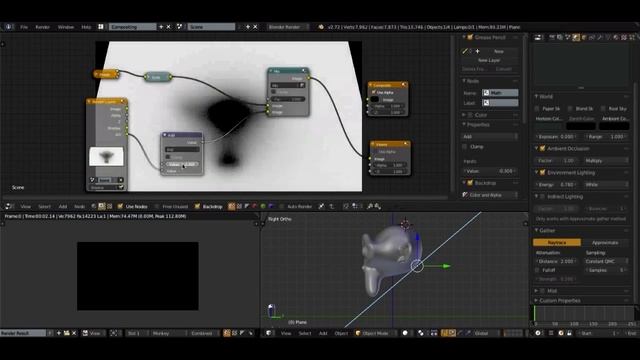Select the Raytrace gather button
The image size is (640, 360).
coord(557,242)
